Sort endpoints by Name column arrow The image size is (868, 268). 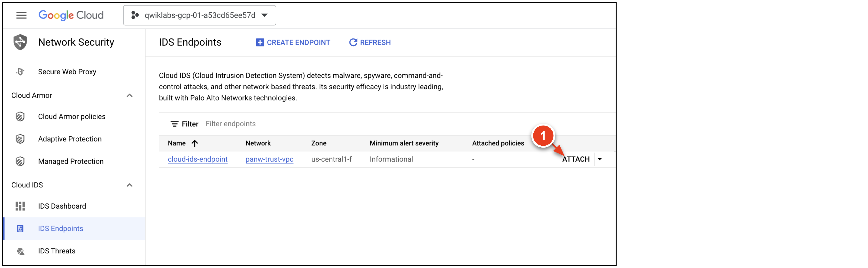tap(194, 143)
